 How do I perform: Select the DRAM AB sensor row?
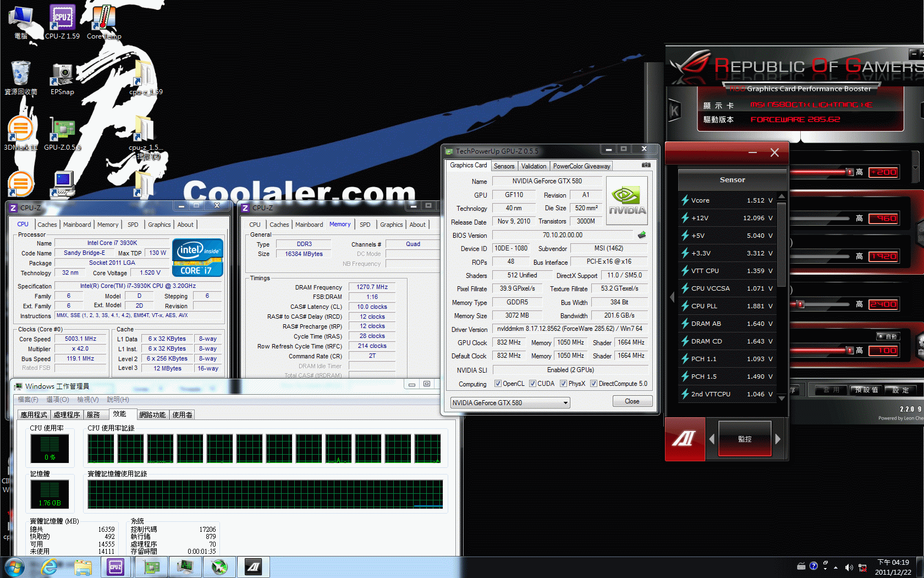[728, 324]
